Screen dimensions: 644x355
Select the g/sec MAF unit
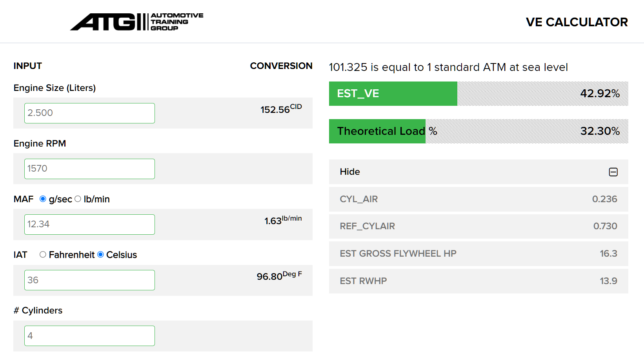[x=43, y=199]
